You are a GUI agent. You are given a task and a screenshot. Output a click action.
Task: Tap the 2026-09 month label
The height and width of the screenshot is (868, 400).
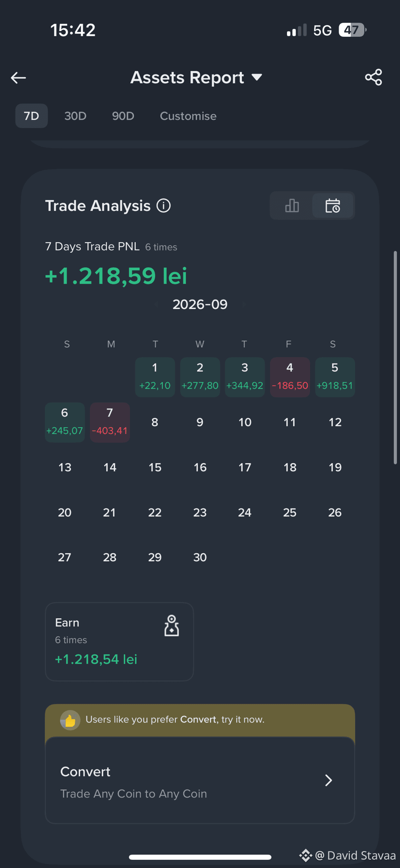click(200, 304)
